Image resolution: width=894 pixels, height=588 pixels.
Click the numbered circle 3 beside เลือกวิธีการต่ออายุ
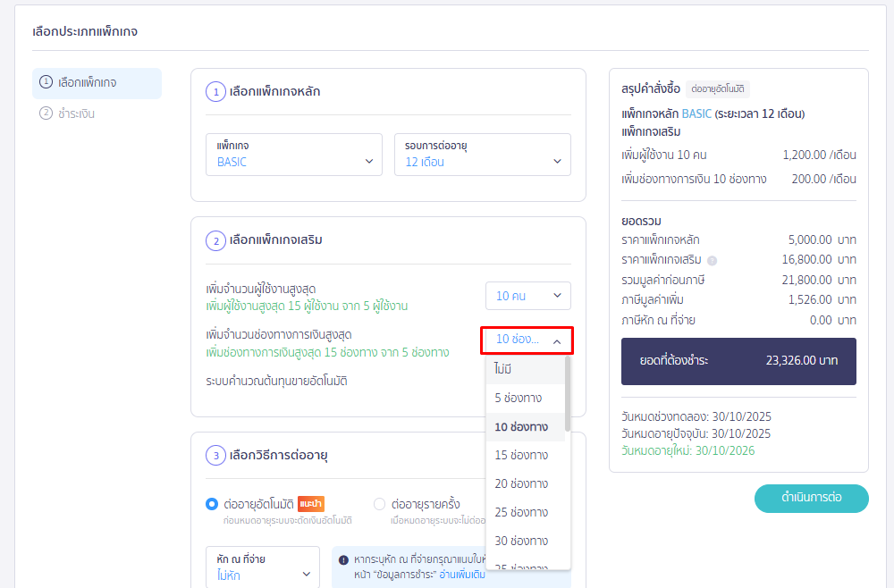pos(215,456)
